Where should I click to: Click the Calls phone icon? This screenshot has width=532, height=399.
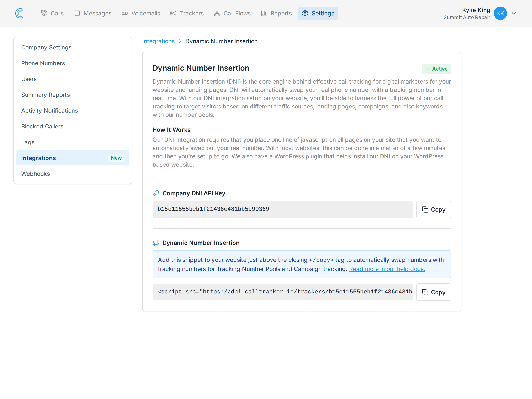coord(44,13)
